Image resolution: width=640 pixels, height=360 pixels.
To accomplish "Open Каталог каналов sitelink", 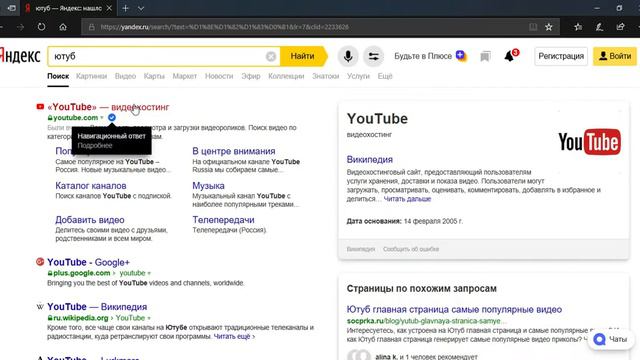I will 91,186.
